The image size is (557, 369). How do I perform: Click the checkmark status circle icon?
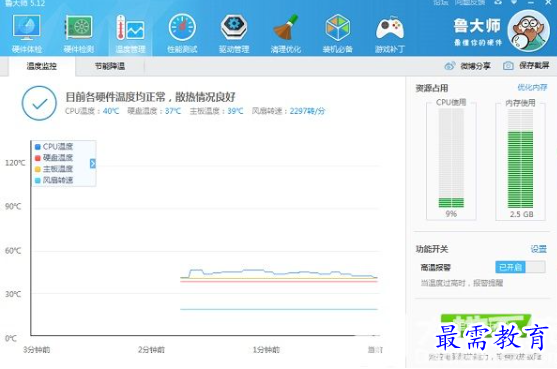click(x=39, y=103)
